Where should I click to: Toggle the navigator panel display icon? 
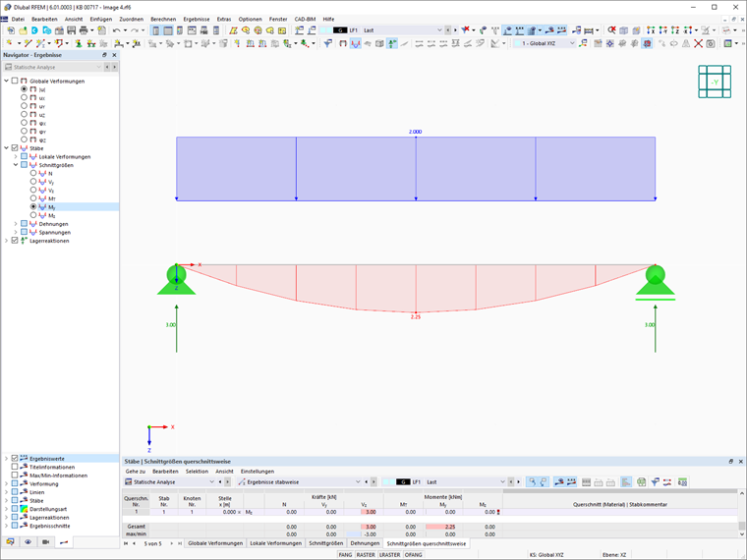(x=155, y=30)
